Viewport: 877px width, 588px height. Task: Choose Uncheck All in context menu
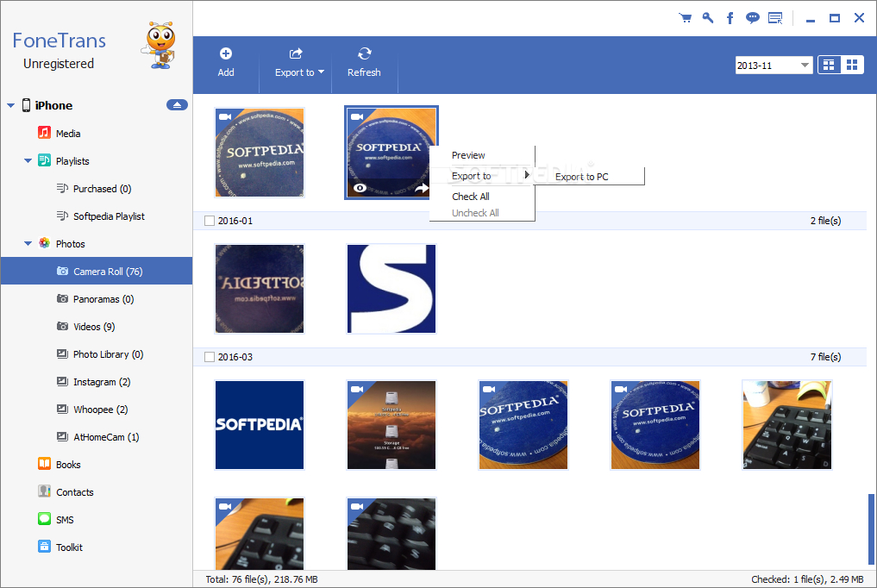[x=481, y=213]
